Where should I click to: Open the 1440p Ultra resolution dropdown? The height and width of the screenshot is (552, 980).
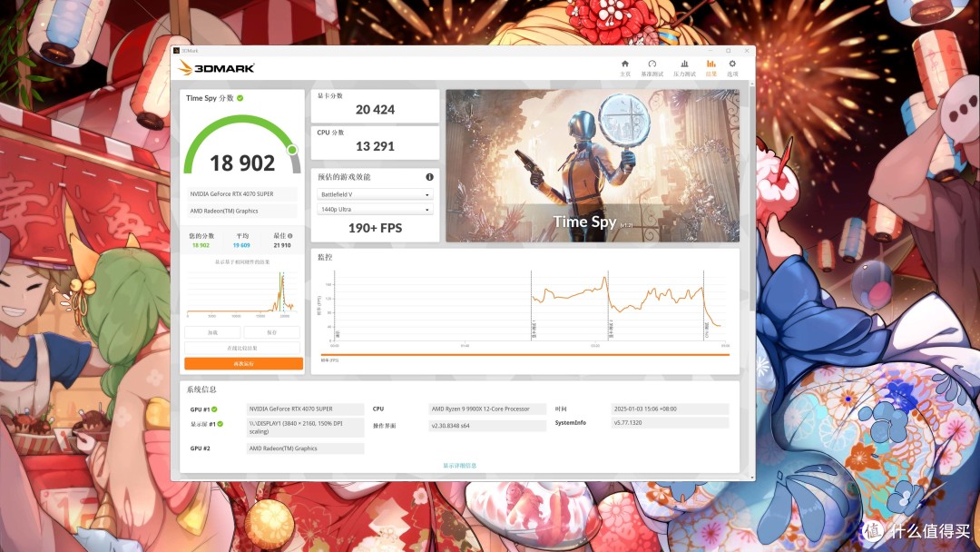tap(375, 210)
